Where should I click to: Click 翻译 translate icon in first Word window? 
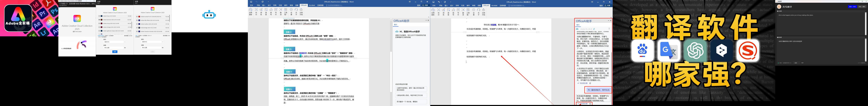pyautogui.click(x=281, y=11)
